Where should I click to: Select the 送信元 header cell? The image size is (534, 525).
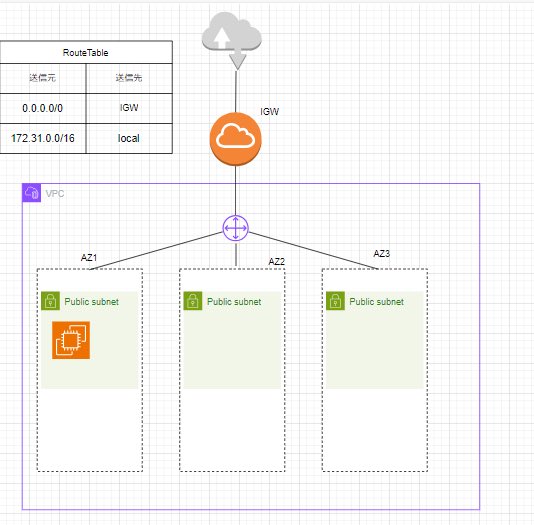pos(43,78)
